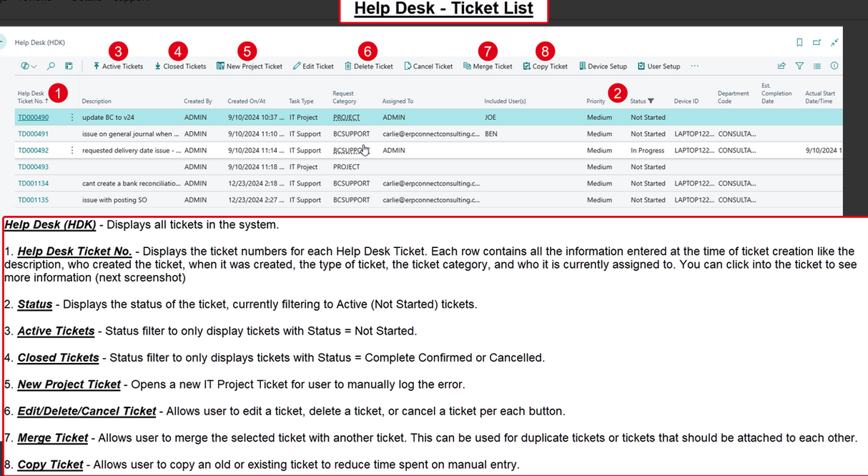868x476 pixels.
Task: Switch list view with the lines icon
Action: click(817, 66)
